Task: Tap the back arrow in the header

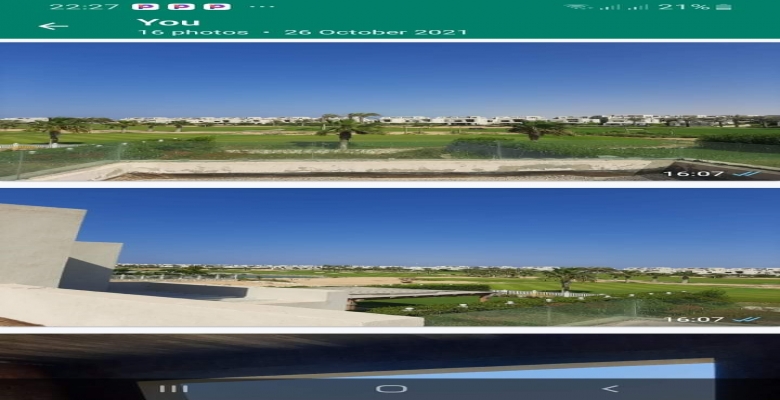Action: [x=53, y=25]
